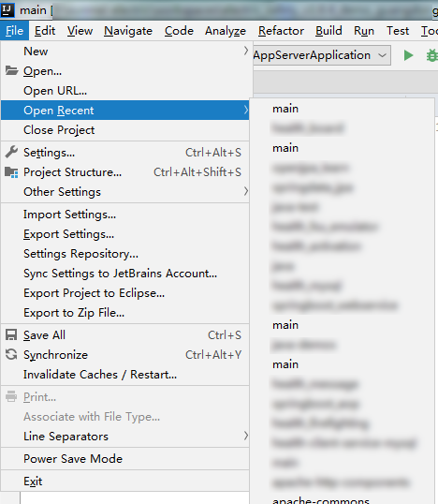The height and width of the screenshot is (504, 438).
Task: Open the AppServerApplication run configuration dropdown
Action: (x=322, y=55)
